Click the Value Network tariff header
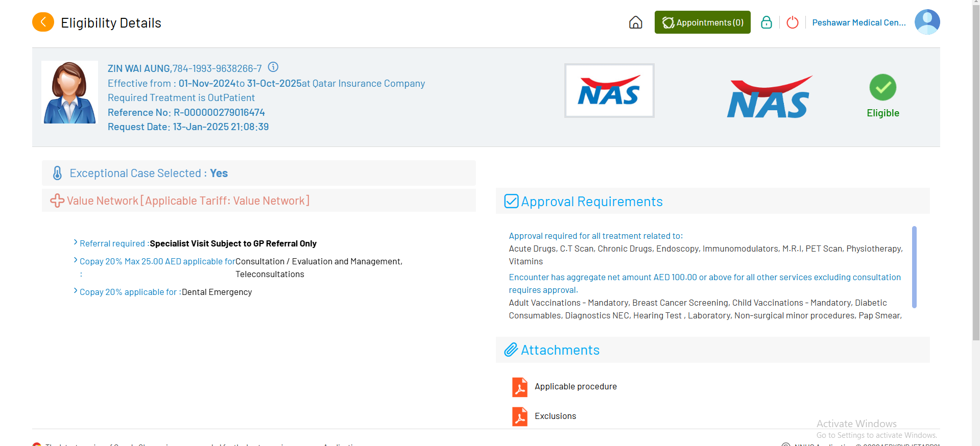Viewport: 980px width, 446px height. [x=188, y=201]
